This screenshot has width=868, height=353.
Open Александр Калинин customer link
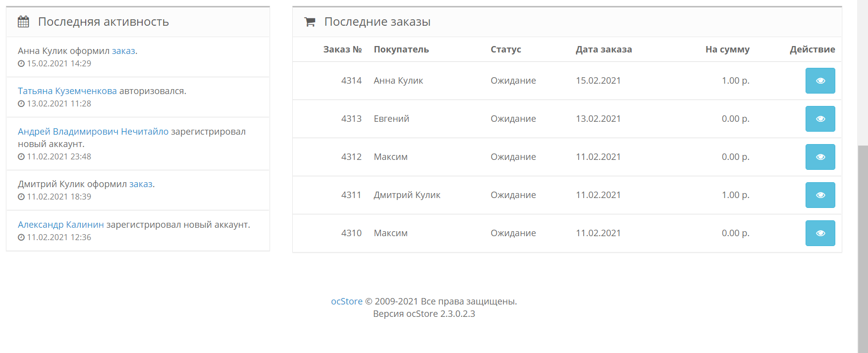click(x=61, y=225)
